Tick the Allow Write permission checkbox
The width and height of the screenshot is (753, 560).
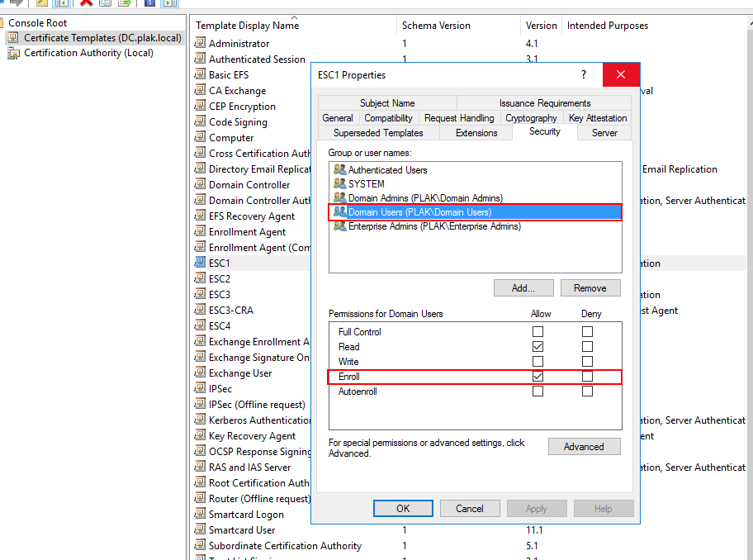point(538,362)
